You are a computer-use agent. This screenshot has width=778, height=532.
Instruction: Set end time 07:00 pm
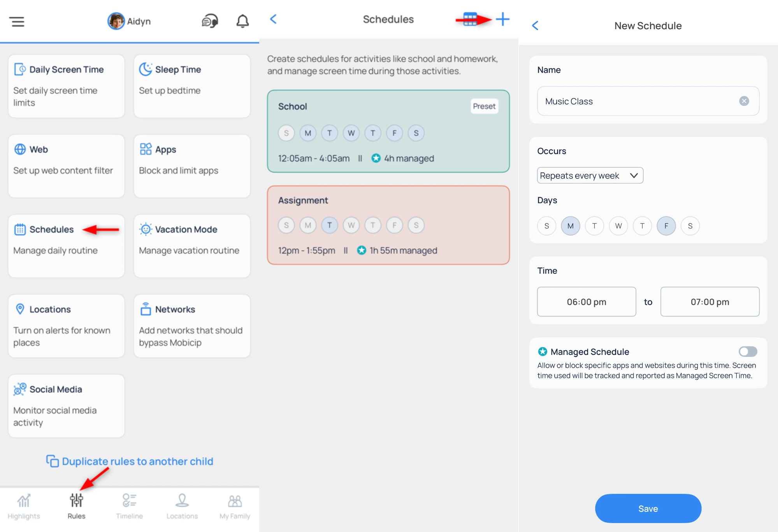710,302
